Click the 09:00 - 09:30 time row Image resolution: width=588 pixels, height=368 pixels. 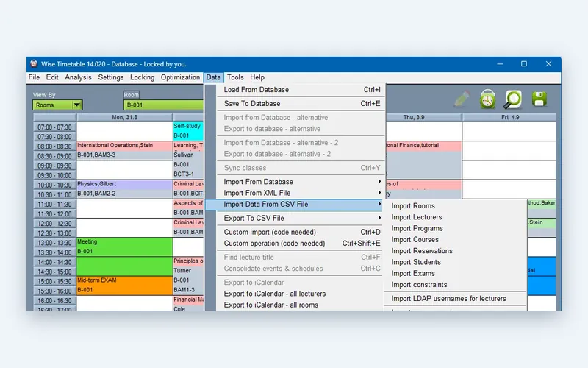[x=54, y=166]
